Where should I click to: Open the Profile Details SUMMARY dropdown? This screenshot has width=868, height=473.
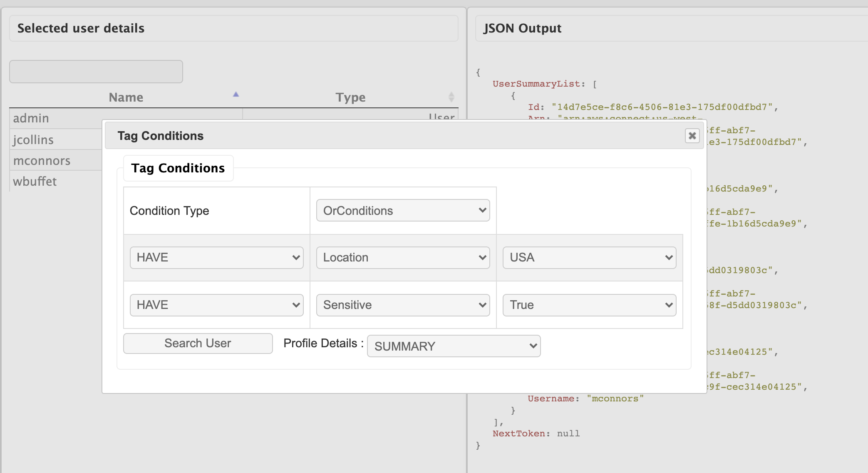[x=454, y=346]
